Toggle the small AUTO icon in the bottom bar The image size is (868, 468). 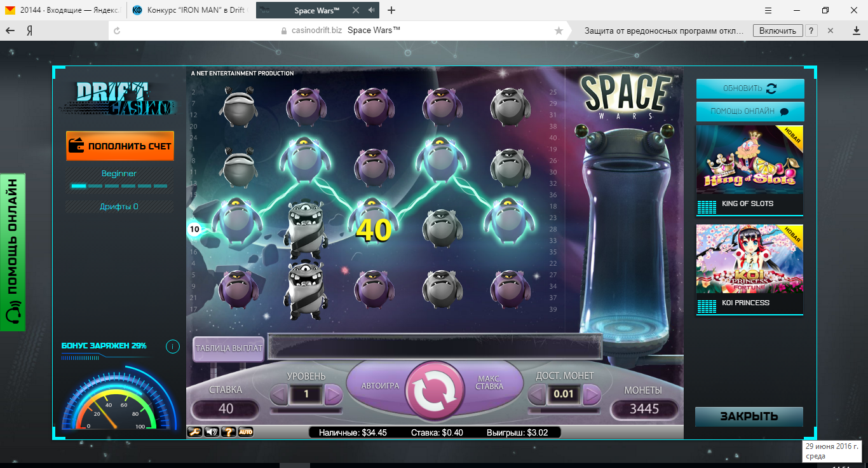click(245, 432)
